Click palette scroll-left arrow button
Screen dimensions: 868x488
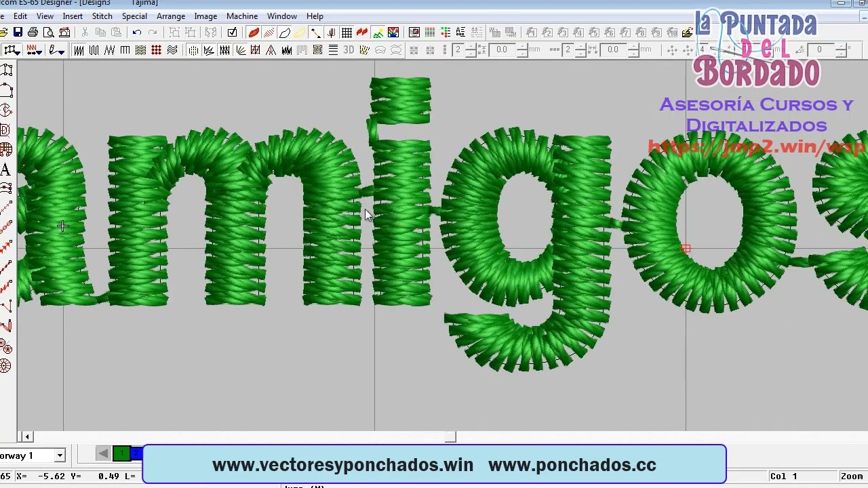tap(103, 453)
